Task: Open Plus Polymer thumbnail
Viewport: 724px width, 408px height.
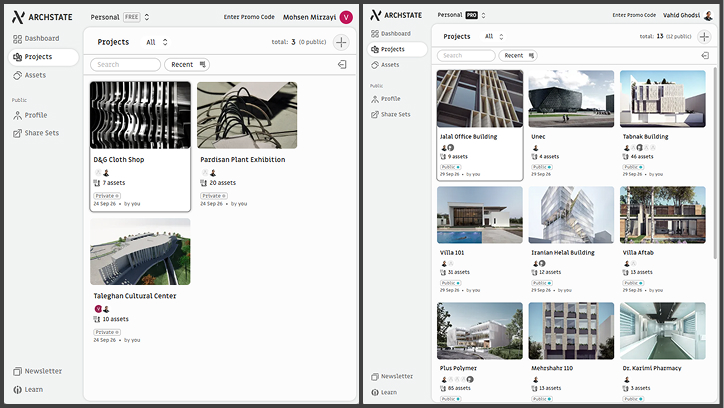Action: click(480, 331)
